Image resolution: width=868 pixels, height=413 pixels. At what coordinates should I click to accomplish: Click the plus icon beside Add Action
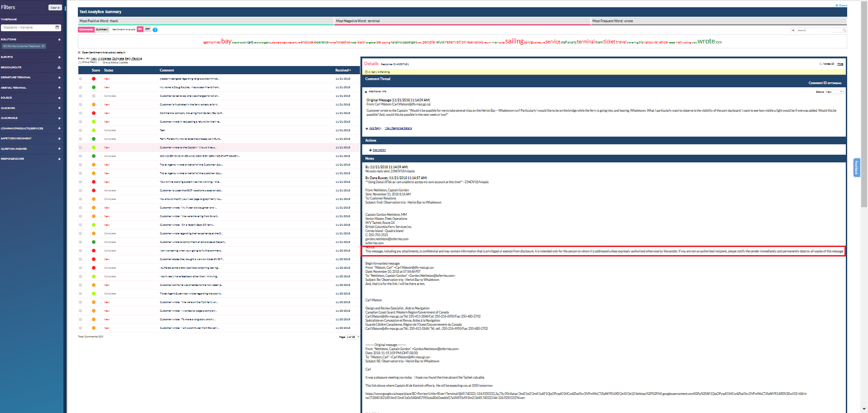pos(370,150)
